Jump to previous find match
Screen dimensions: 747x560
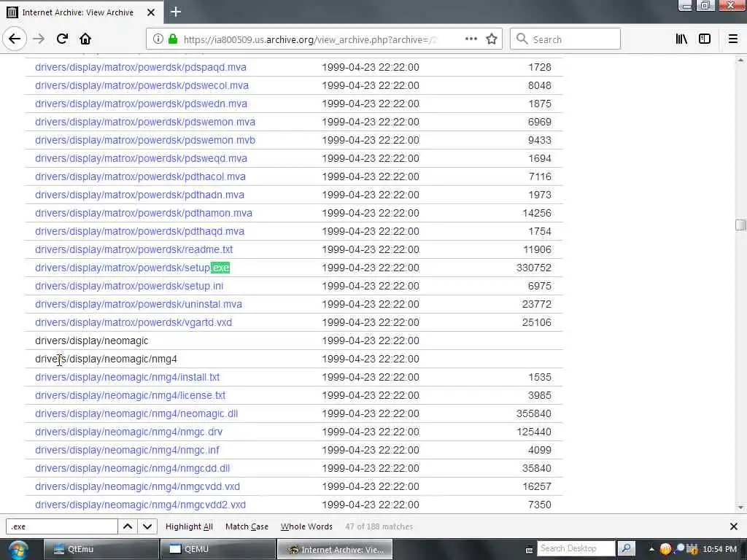[128, 526]
